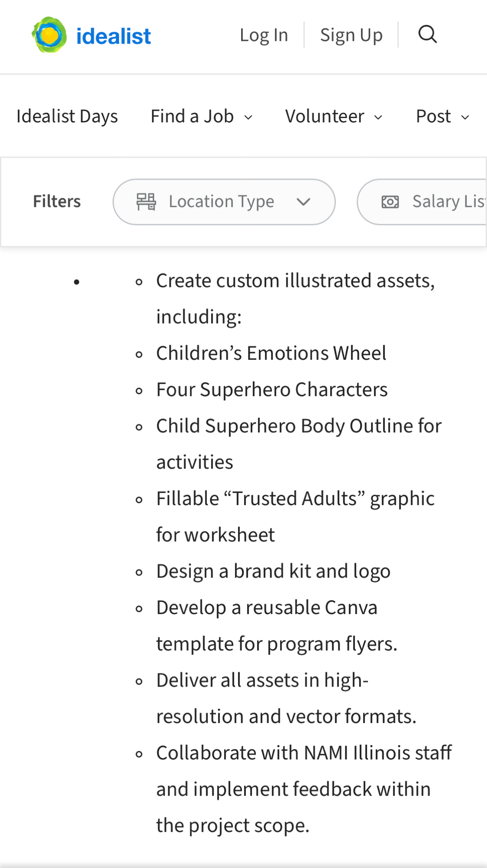Open the search magnifier icon
The width and height of the screenshot is (487, 868).
coord(427,34)
